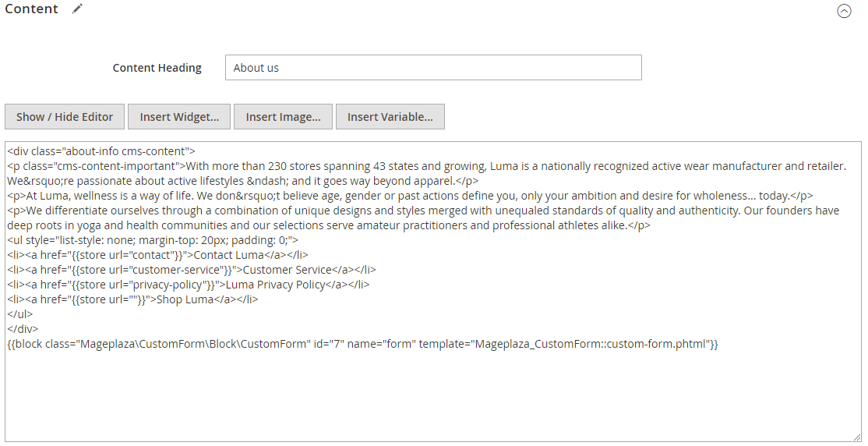
Task: Collapse the Content section with the circled chevron
Action: [x=844, y=11]
